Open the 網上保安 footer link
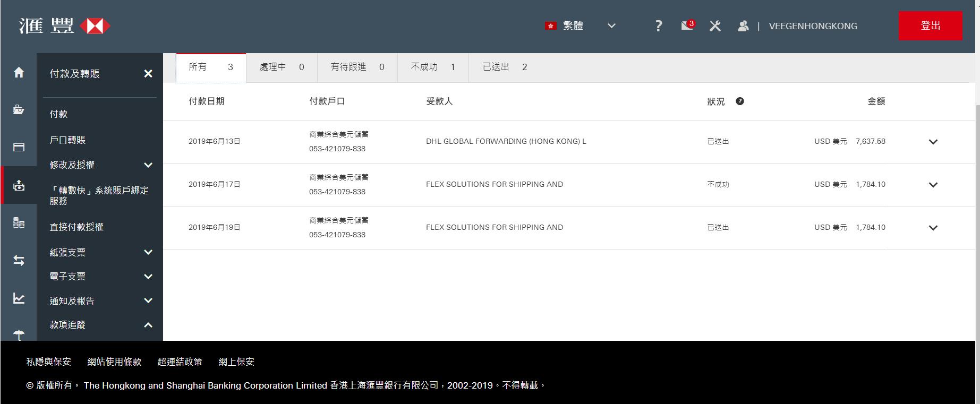The height and width of the screenshot is (404, 980). [x=236, y=362]
